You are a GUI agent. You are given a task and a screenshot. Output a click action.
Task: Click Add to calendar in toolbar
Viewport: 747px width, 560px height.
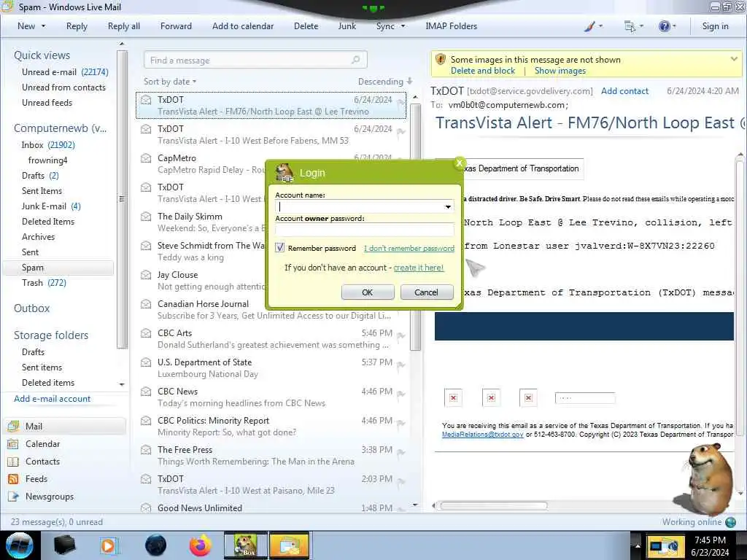point(243,26)
